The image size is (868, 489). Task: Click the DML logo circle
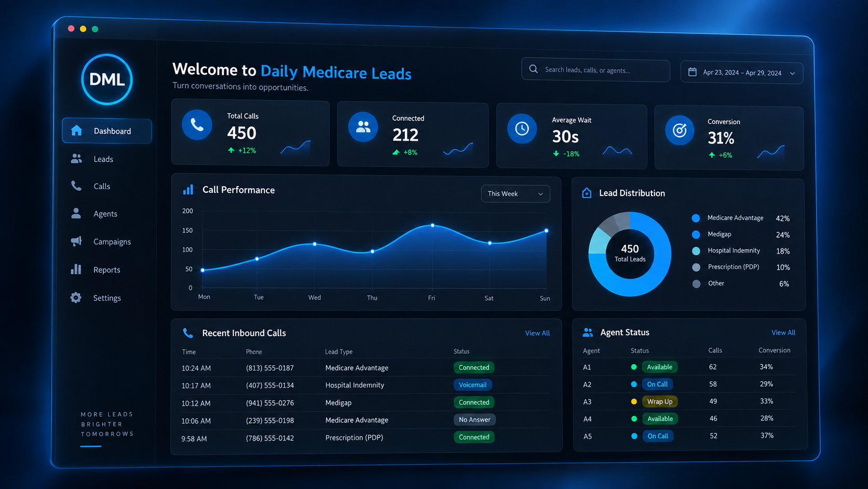107,80
